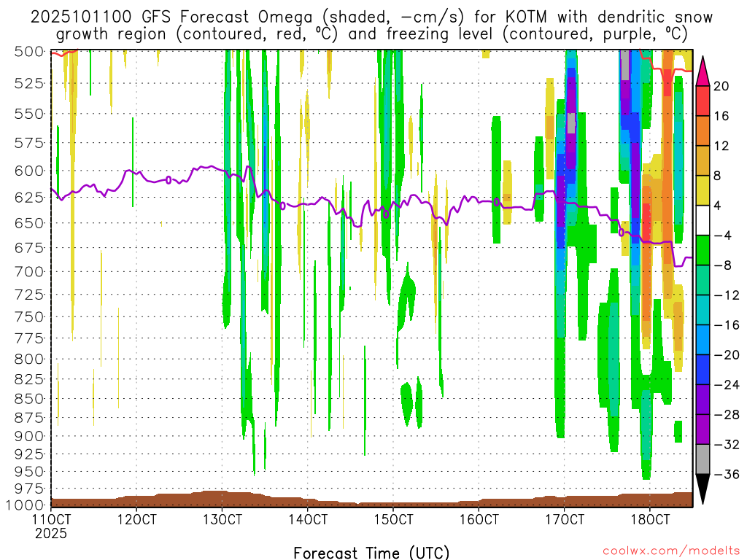The image size is (747, 560).
Task: Click the 600 pressure level label
Action: pos(29,171)
